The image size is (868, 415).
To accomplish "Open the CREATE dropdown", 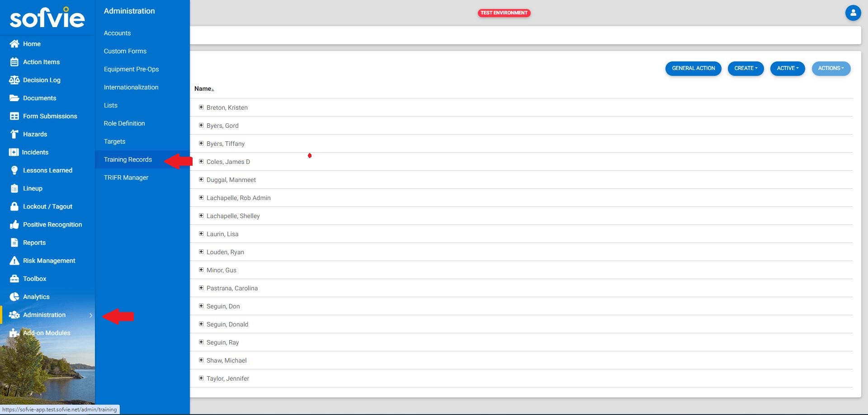I will coord(745,68).
